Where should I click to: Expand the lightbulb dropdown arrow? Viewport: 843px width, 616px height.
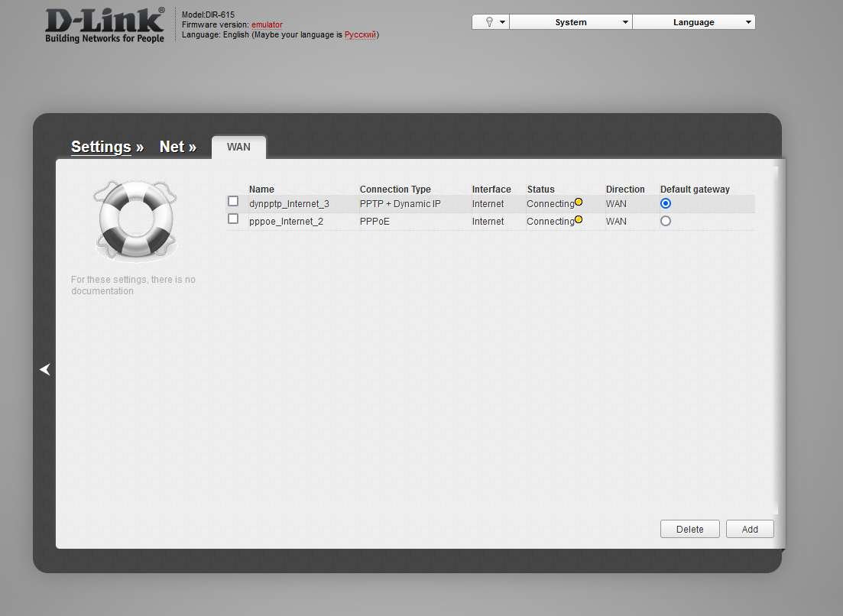click(x=502, y=21)
